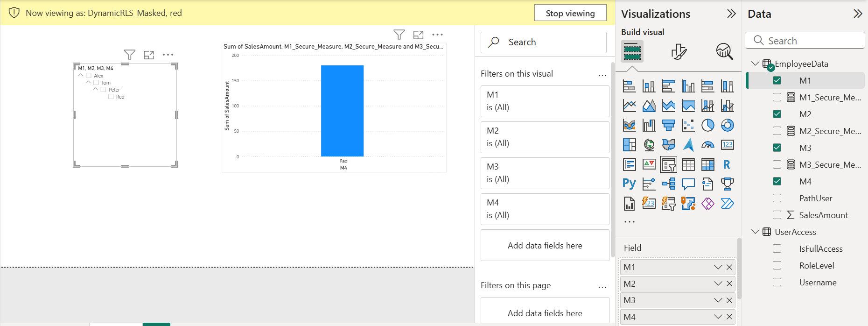Select the Funnel chart visual
The width and height of the screenshot is (868, 326).
(668, 125)
